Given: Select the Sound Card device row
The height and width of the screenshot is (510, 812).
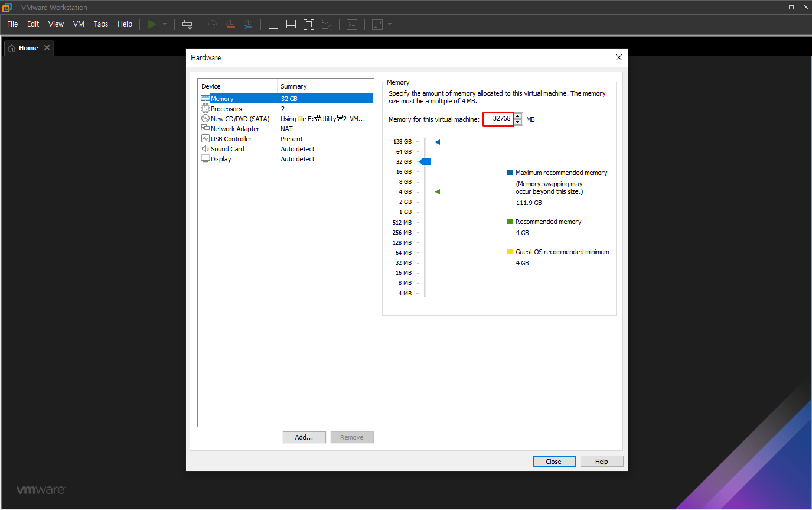Looking at the screenshot, I should click(286, 149).
